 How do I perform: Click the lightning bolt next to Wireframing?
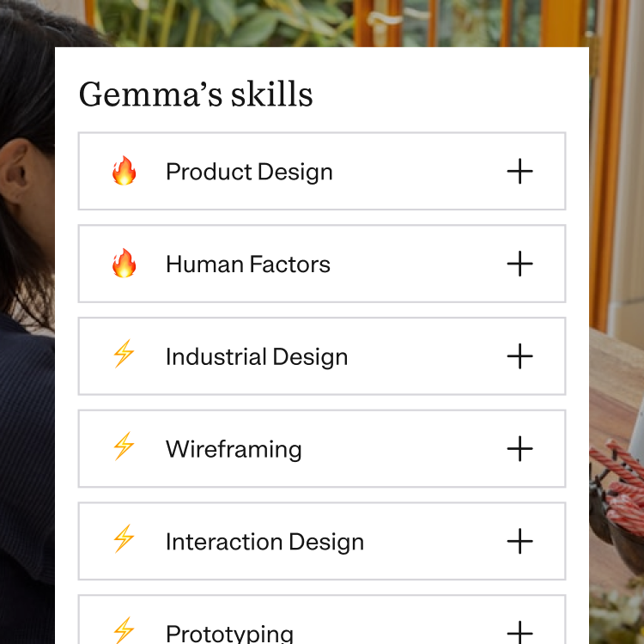tap(124, 446)
